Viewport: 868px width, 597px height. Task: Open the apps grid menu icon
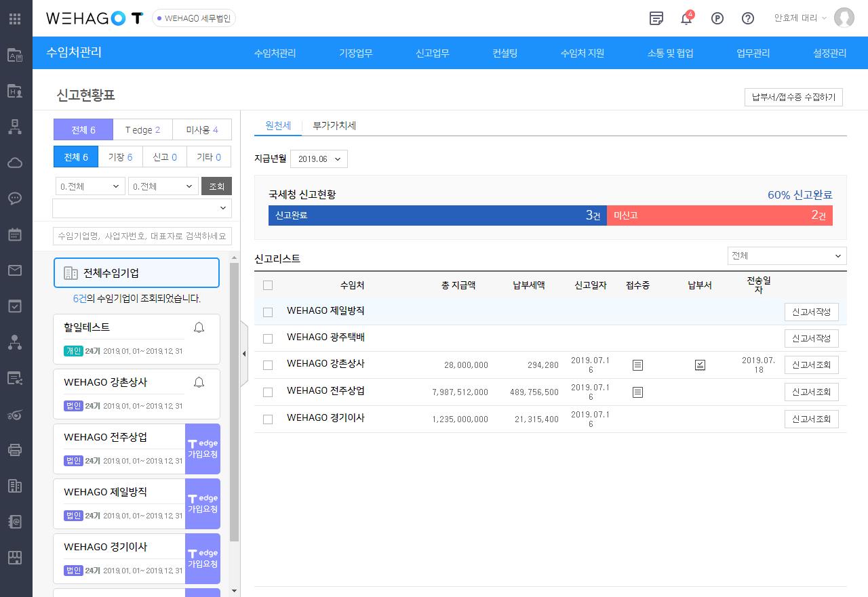[15, 18]
